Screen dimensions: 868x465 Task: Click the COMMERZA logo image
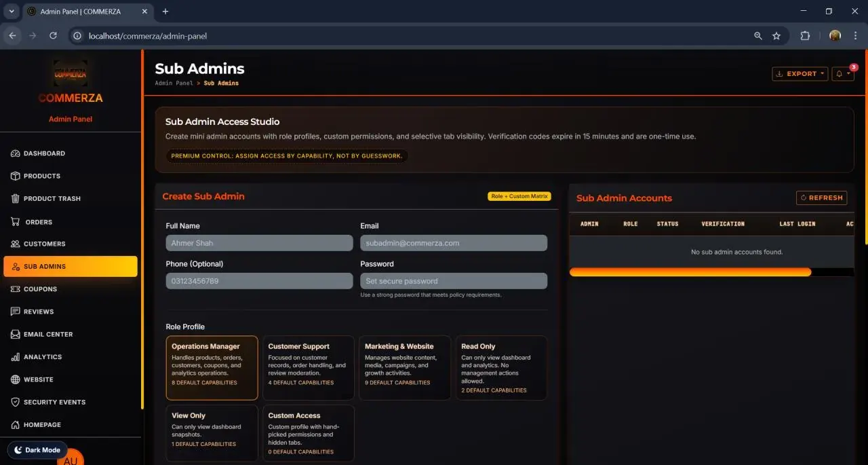point(71,73)
